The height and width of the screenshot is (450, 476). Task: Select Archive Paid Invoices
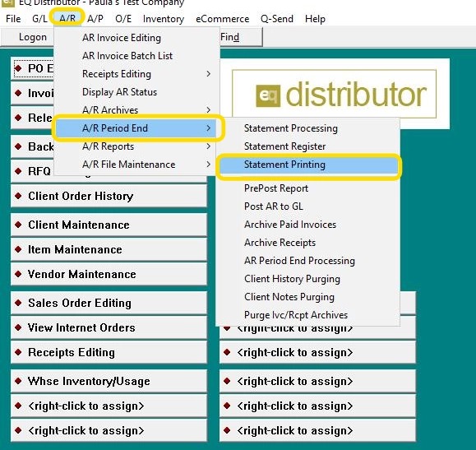coord(308,225)
